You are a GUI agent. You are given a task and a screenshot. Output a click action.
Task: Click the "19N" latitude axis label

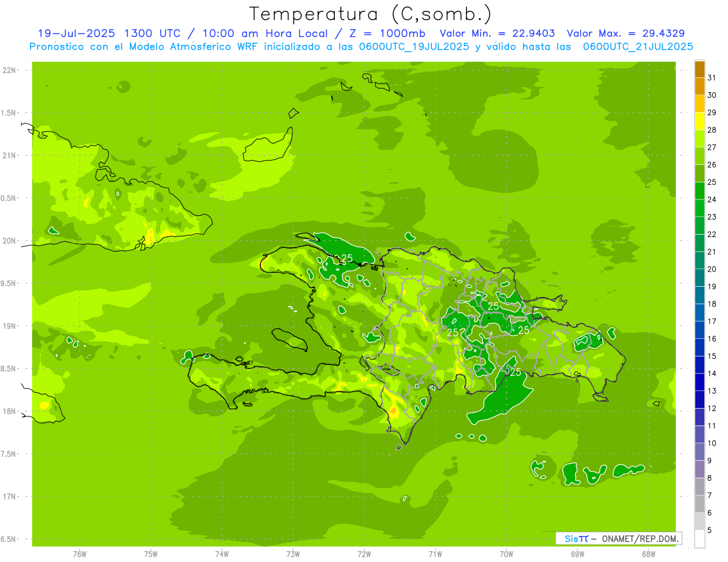tap(8, 326)
